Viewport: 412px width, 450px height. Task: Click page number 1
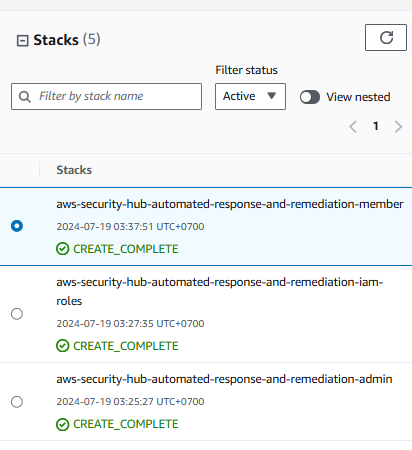[x=376, y=126]
